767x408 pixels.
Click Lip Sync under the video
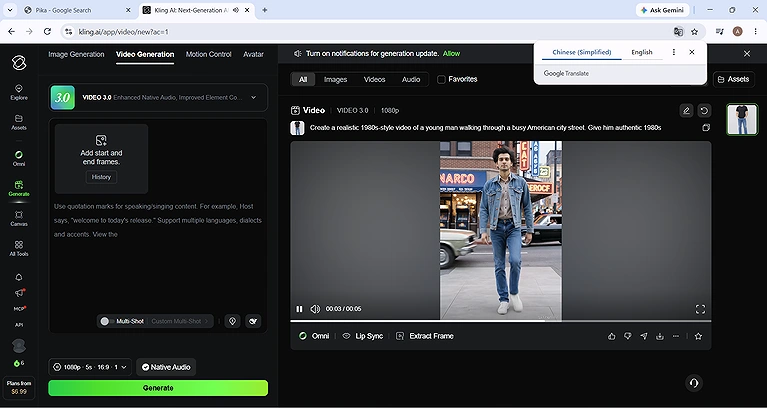point(362,336)
